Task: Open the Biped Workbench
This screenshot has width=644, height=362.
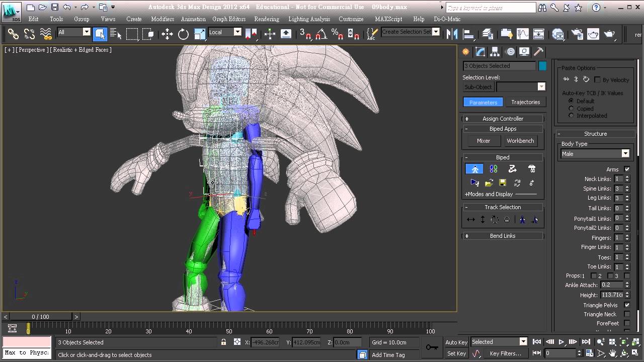Action: 520,141
